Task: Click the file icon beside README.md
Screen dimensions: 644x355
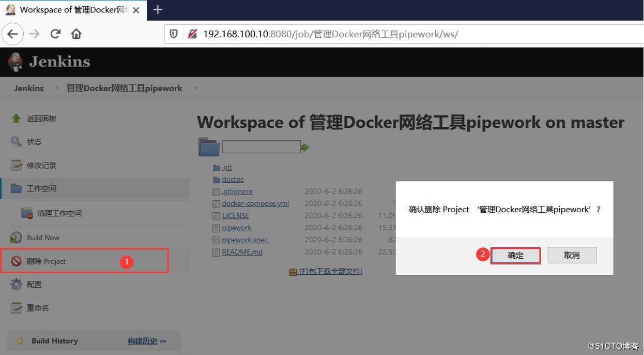Action: coord(217,253)
